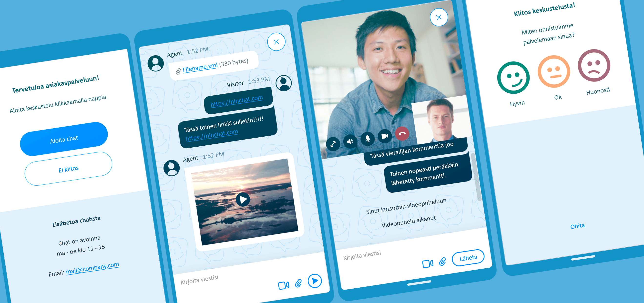Toggle speaker volume in video call

point(350,141)
